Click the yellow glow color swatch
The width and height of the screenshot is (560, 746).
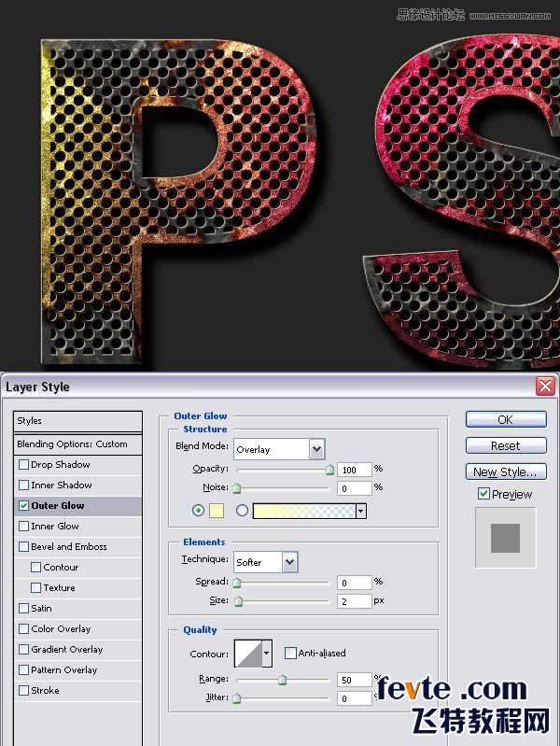(x=217, y=511)
